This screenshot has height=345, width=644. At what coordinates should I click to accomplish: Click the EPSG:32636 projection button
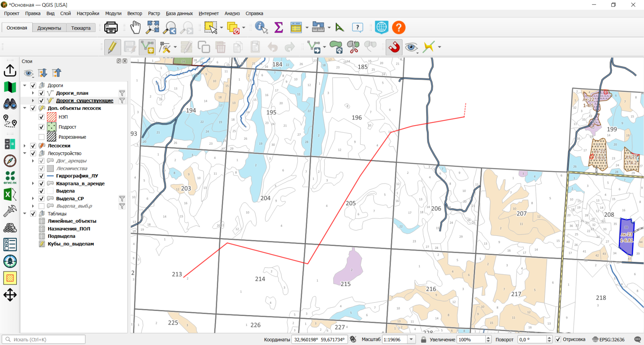point(608,339)
